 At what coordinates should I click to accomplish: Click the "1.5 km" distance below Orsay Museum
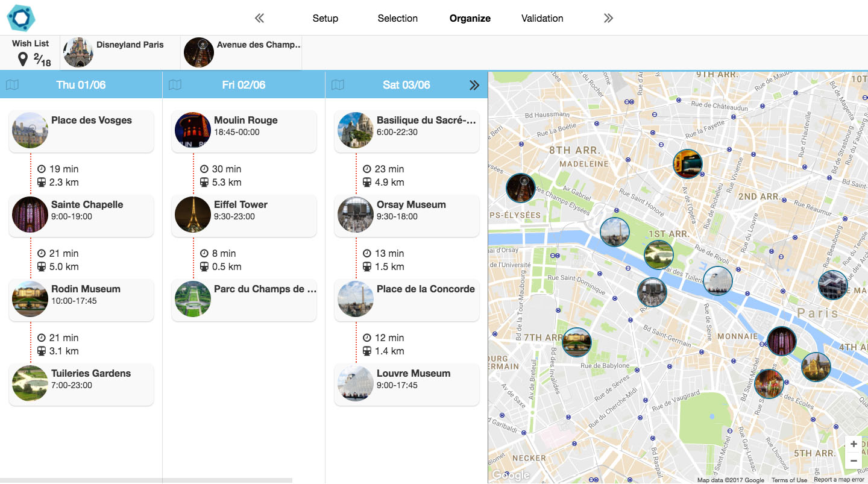tap(389, 267)
